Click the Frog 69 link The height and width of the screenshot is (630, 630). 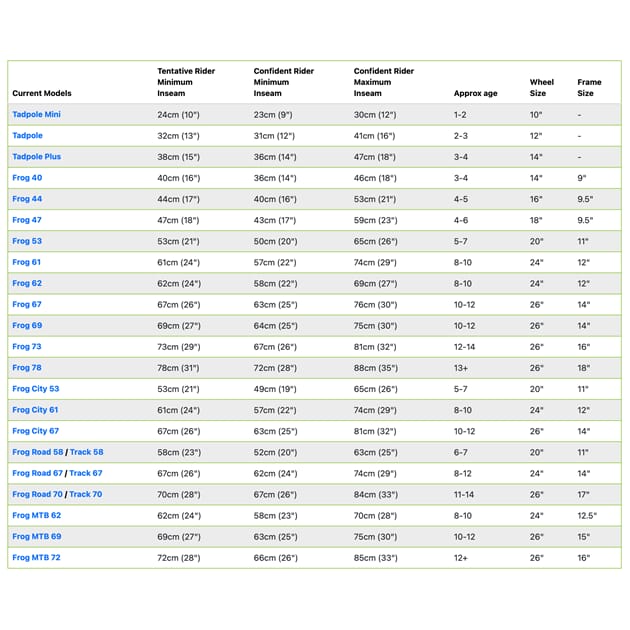27,325
